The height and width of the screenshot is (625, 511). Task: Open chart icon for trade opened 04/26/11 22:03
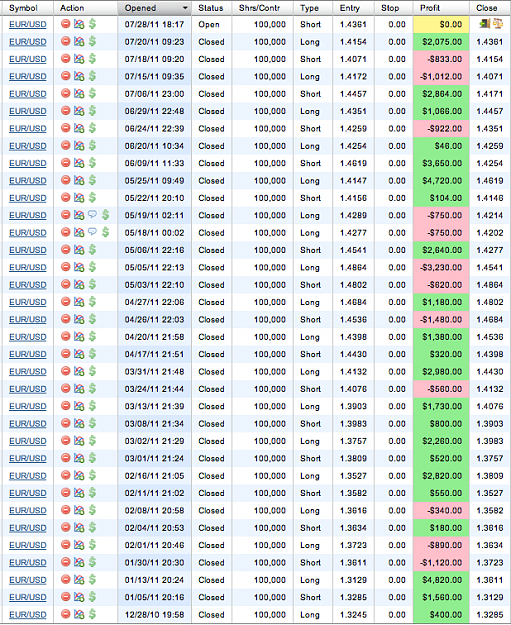(x=79, y=319)
